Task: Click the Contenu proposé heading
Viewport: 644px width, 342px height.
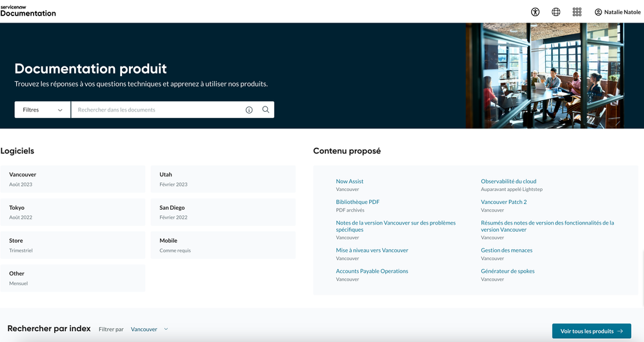Action: coord(347,151)
